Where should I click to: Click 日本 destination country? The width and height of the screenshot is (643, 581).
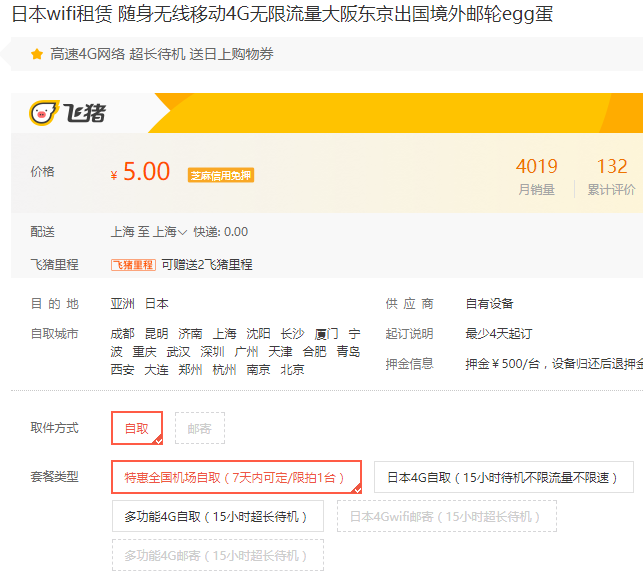[x=157, y=304]
